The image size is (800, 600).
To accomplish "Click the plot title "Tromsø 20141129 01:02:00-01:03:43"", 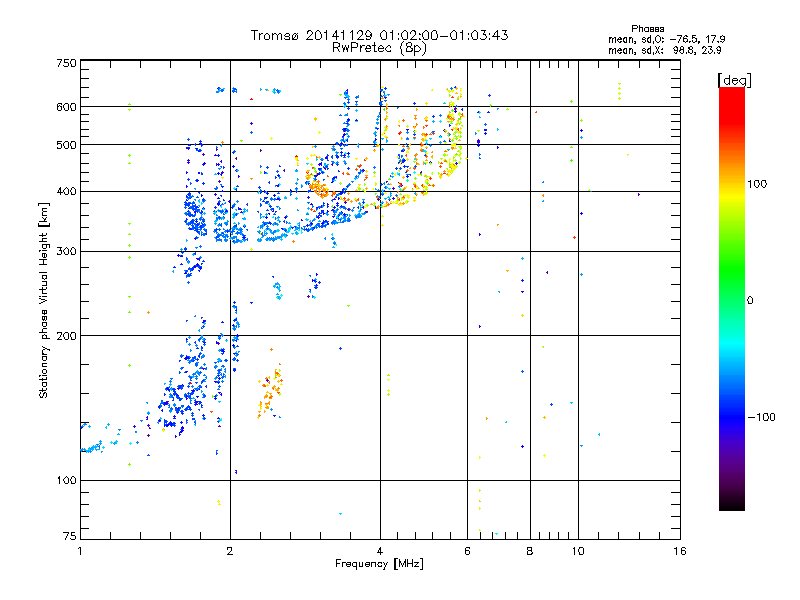I will (x=379, y=35).
